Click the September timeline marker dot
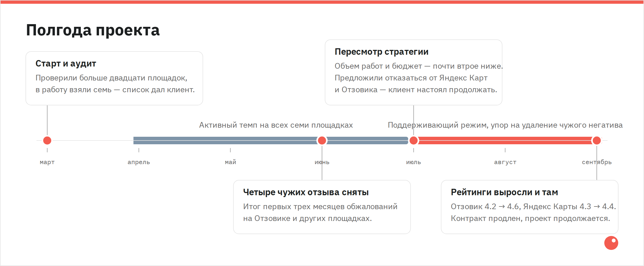This screenshot has width=644, height=266. click(597, 141)
